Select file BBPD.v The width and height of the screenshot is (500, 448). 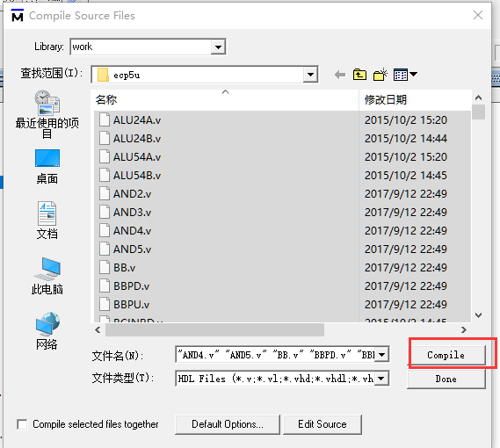(132, 286)
